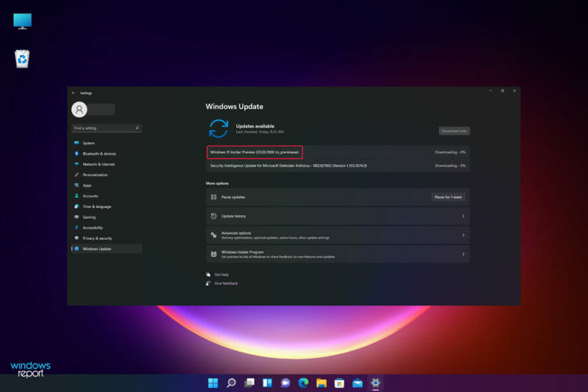
Task: Click the Updates available heading
Action: click(x=255, y=126)
